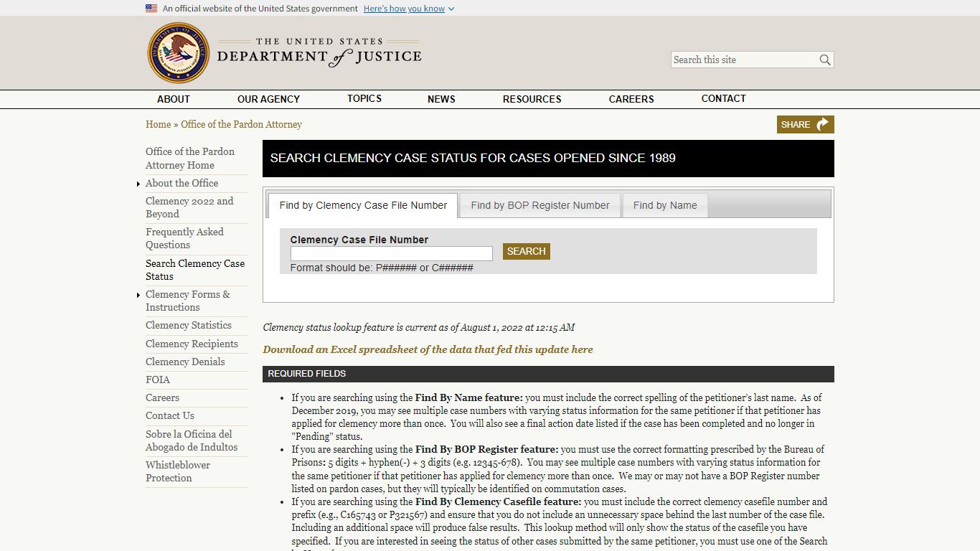Click the US flag icon in banner
The width and height of the screenshot is (980, 551).
151,9
